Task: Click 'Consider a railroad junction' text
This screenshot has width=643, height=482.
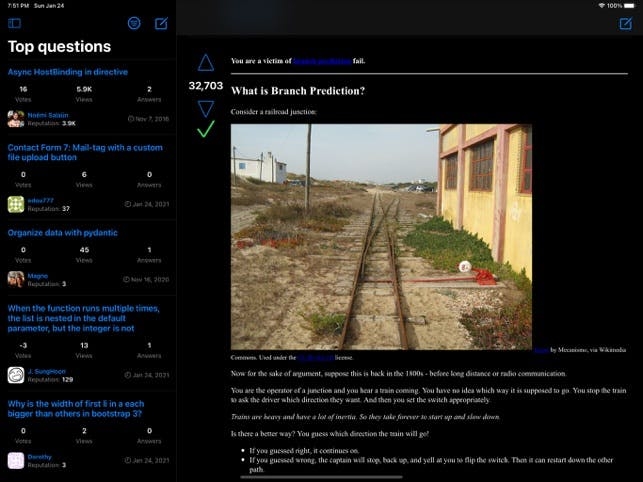Action: pos(274,112)
